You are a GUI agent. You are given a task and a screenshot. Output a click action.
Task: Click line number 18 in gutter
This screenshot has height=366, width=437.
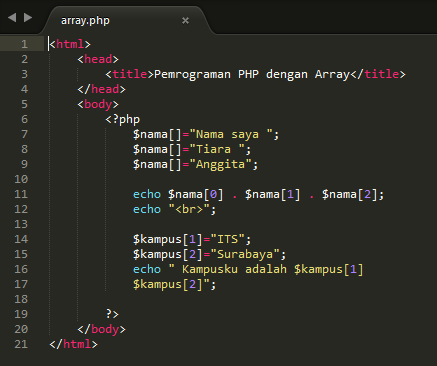pos(21,299)
